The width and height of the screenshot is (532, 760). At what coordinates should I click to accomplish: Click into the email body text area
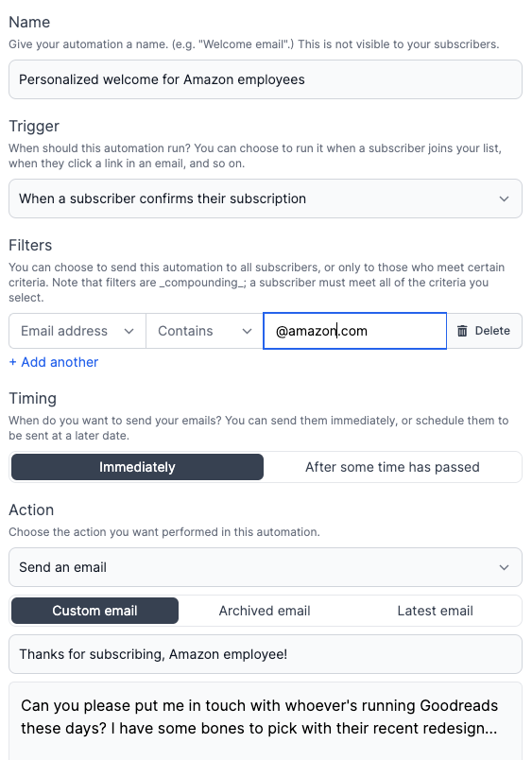tap(266, 720)
